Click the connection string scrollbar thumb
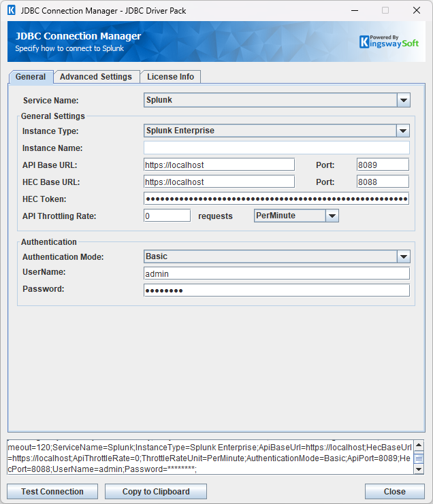The height and width of the screenshot is (504, 433). [419, 458]
